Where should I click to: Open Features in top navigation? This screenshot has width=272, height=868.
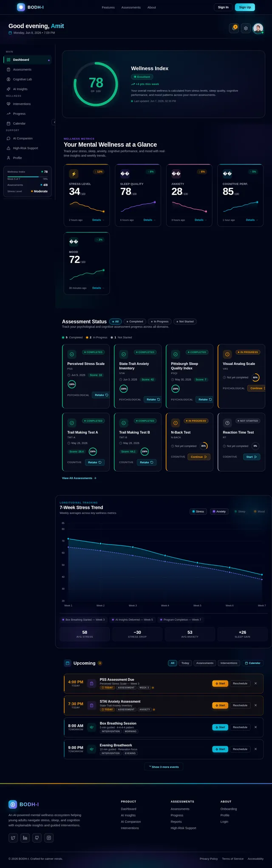coord(108,7)
